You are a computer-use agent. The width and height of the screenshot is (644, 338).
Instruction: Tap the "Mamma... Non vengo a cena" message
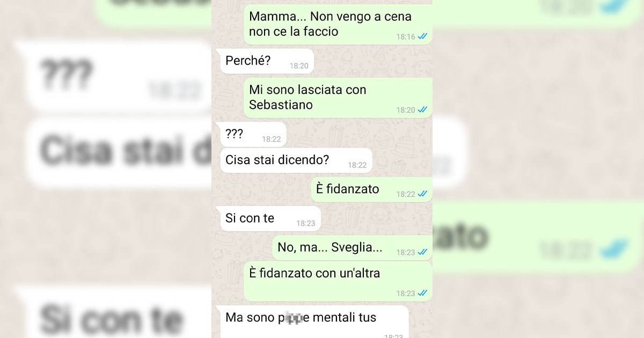[x=338, y=24]
